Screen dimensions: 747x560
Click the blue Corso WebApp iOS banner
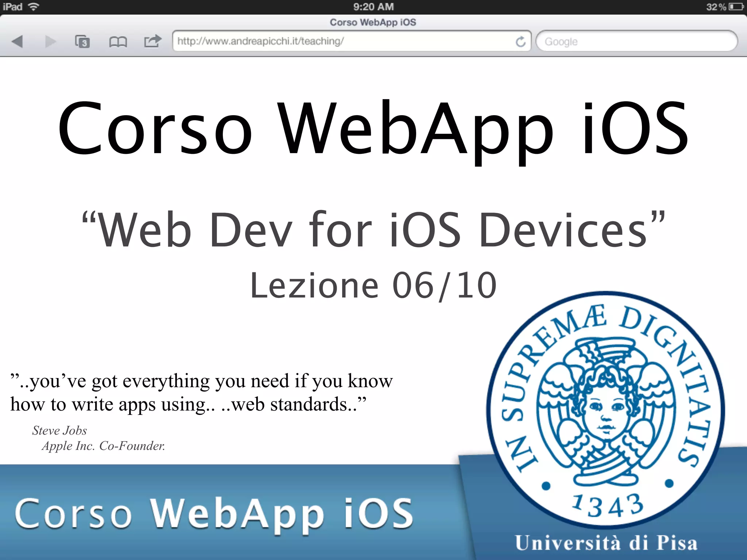[x=213, y=513]
